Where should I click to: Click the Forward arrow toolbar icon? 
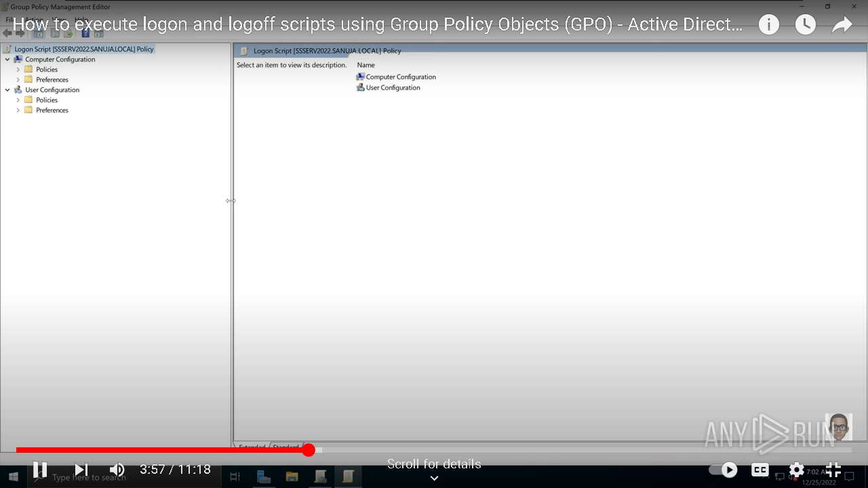coord(20,33)
